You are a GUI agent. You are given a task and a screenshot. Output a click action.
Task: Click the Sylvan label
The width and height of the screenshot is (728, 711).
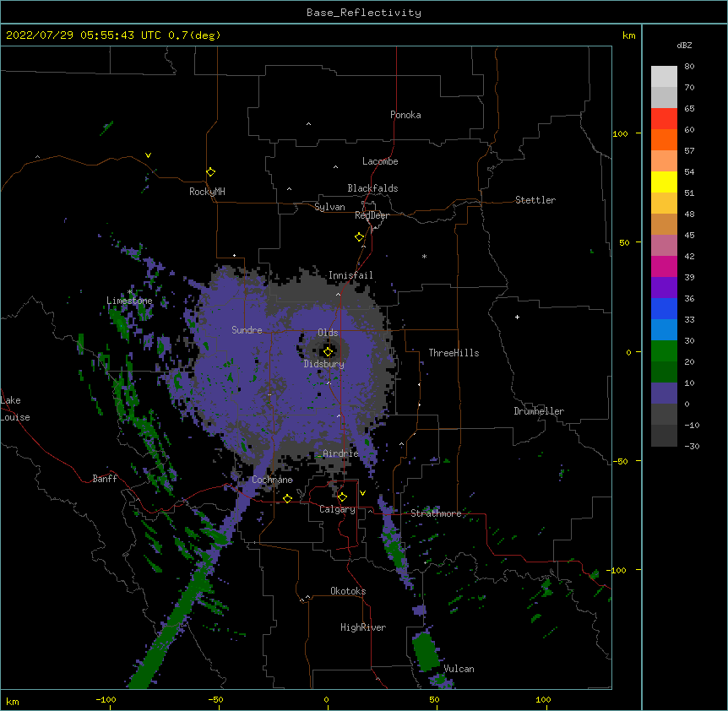click(329, 207)
